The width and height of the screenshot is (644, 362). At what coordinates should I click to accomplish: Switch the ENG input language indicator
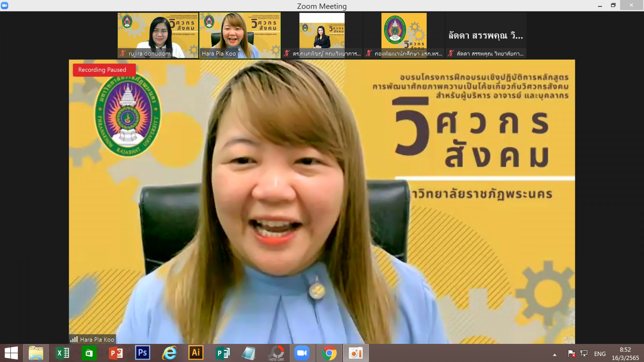pos(600,354)
